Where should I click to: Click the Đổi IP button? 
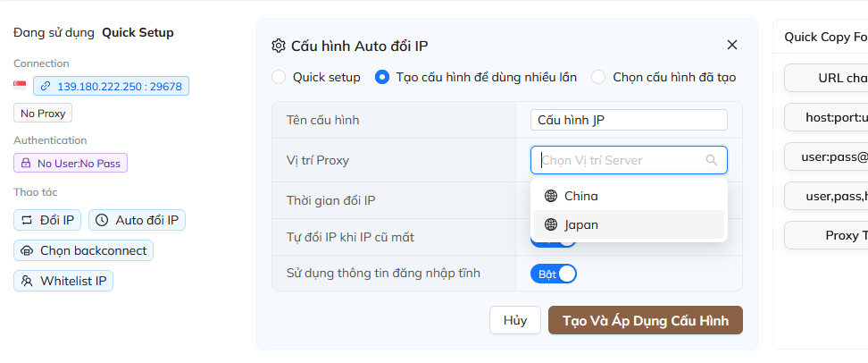(x=48, y=220)
